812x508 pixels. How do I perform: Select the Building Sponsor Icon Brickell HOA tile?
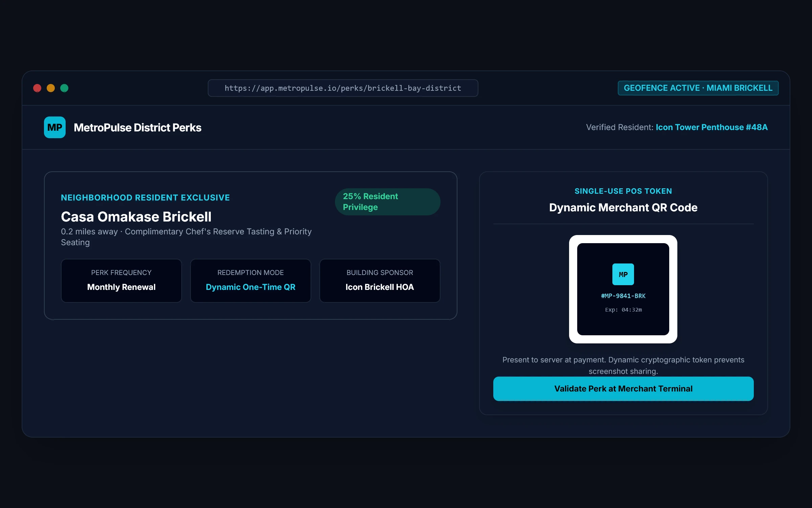click(380, 281)
